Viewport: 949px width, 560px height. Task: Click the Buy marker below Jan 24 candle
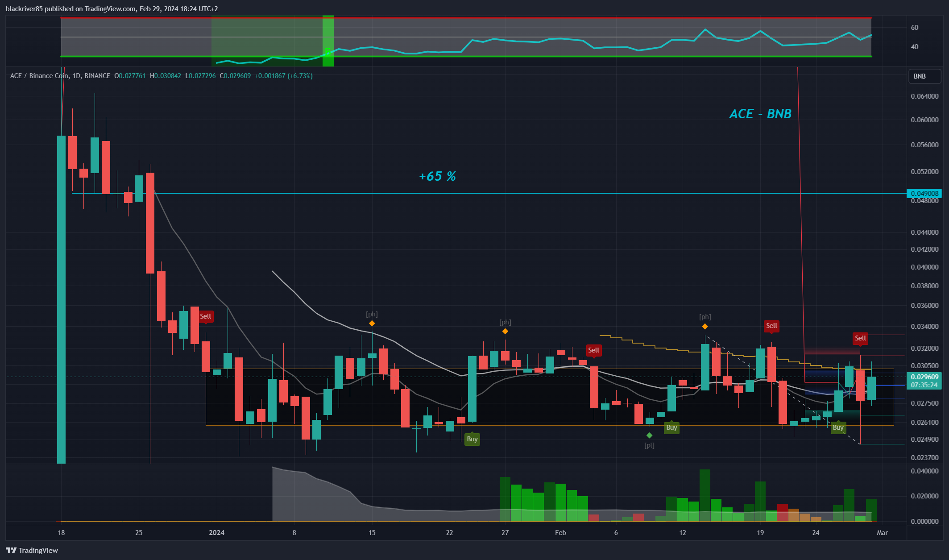472,439
